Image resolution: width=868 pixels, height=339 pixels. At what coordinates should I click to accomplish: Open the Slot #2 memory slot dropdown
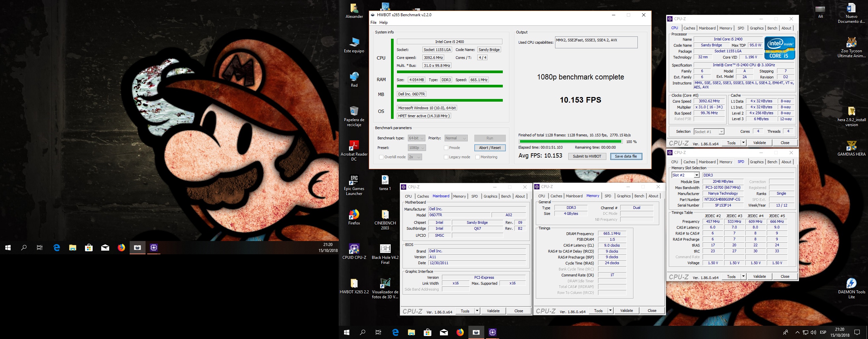(685, 175)
